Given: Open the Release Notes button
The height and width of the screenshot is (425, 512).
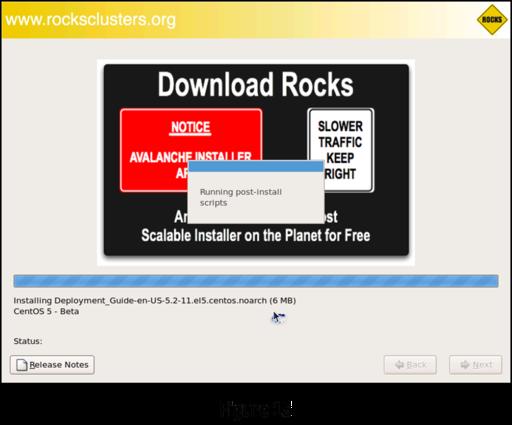Looking at the screenshot, I should pyautogui.click(x=52, y=365).
